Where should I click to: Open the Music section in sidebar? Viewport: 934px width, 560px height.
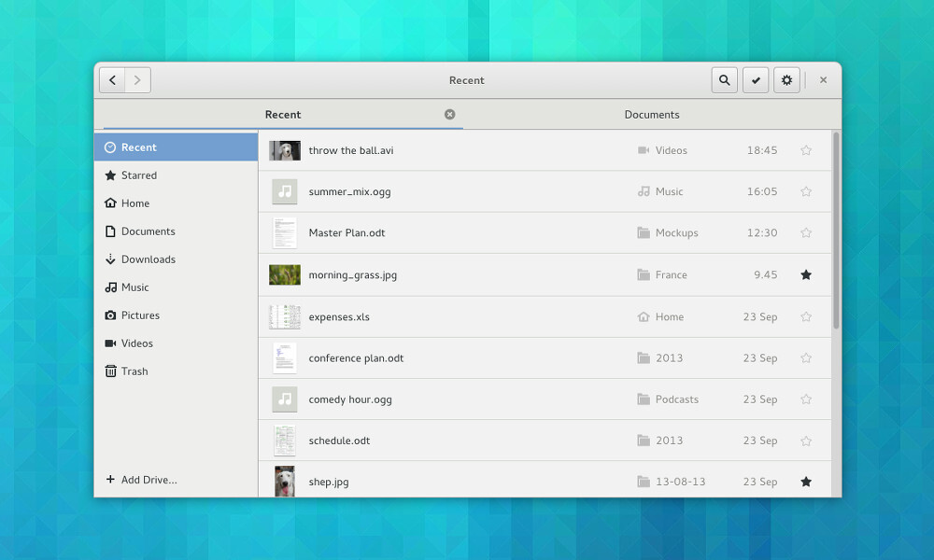(x=134, y=287)
